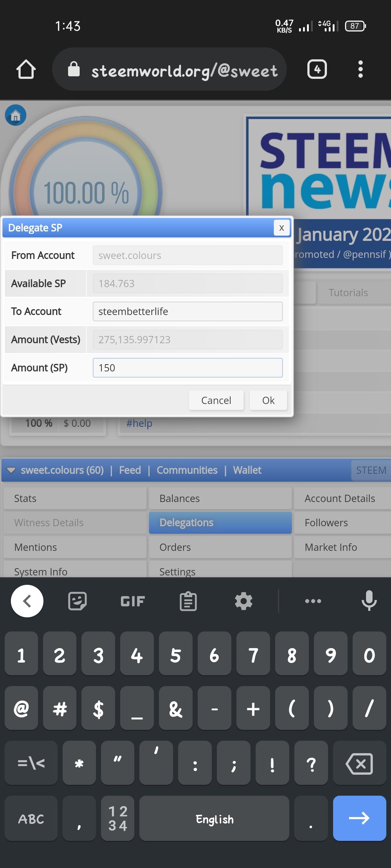The height and width of the screenshot is (868, 391).
Task: Tap the English space bar
Action: [x=214, y=818]
